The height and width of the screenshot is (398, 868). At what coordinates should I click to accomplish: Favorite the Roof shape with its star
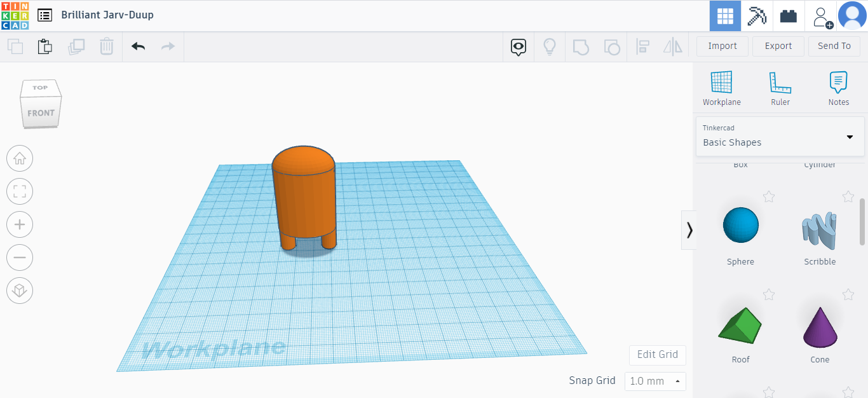[769, 294]
